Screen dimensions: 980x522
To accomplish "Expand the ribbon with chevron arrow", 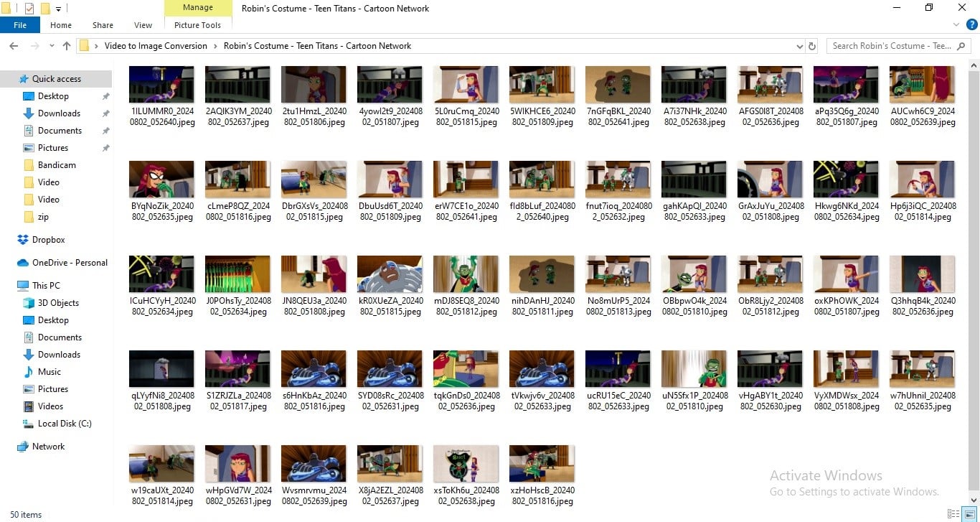I will pyautogui.click(x=956, y=25).
